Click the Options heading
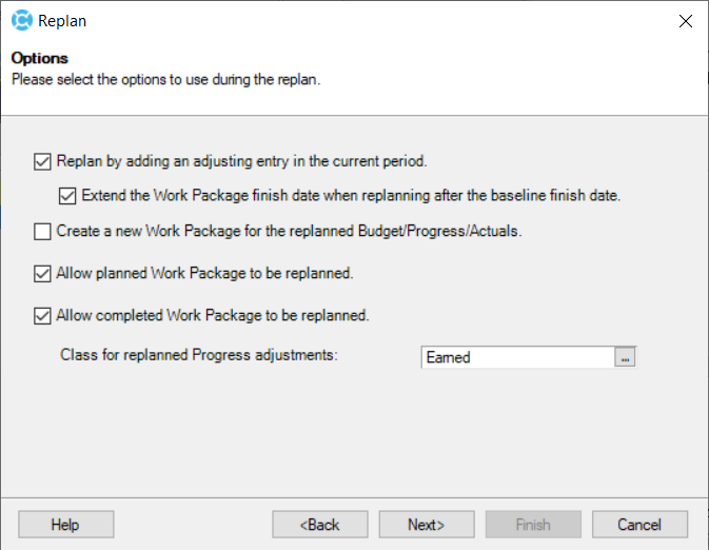Screen dimensions: 710x550 (x=39, y=58)
